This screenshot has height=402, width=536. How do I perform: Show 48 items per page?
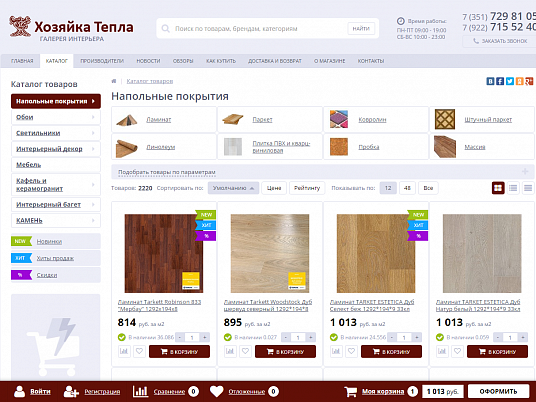click(x=407, y=188)
